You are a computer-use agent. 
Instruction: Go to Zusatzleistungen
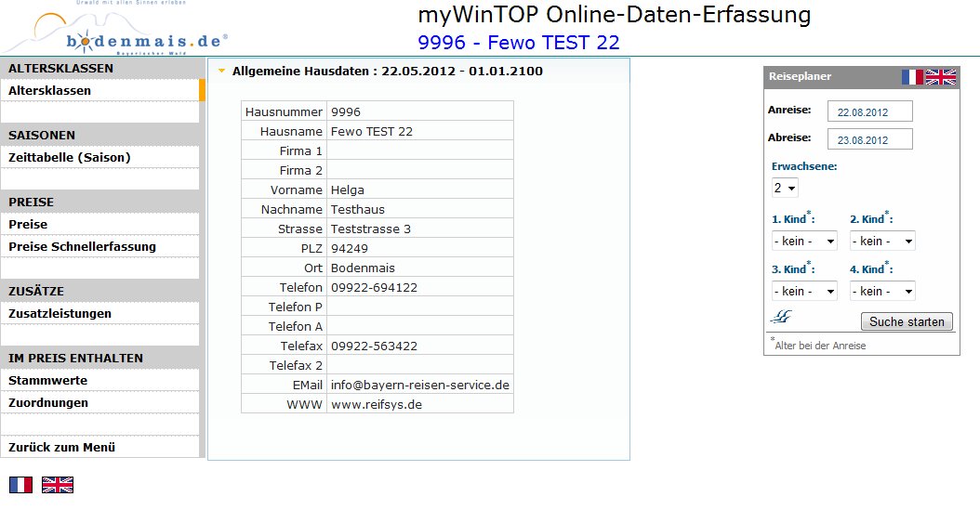pyautogui.click(x=100, y=313)
